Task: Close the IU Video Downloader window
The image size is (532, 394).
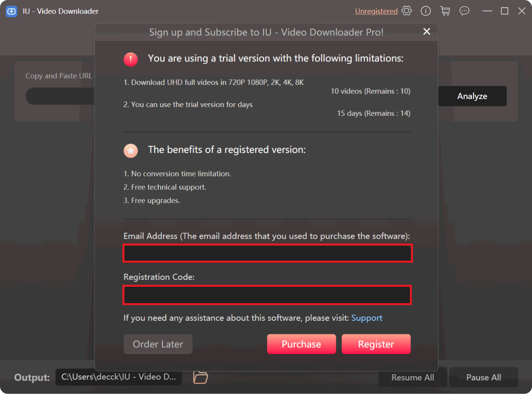Action: pos(522,11)
